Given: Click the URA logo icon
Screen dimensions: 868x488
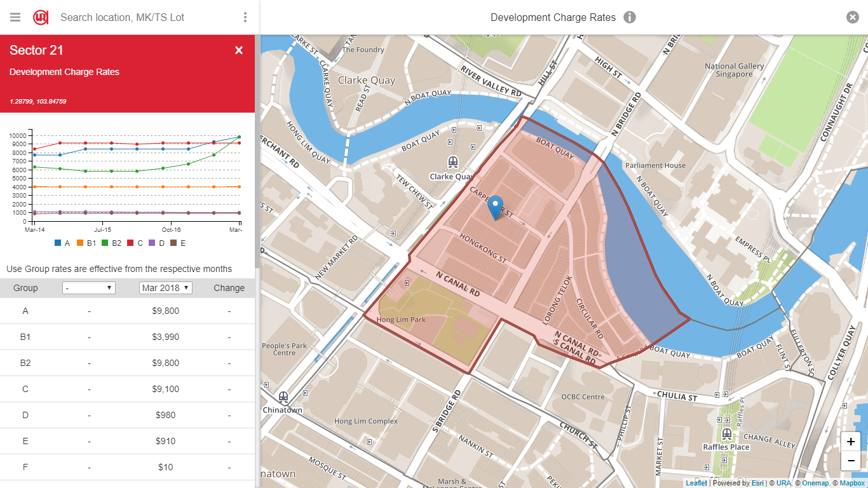Looking at the screenshot, I should click(x=41, y=17).
